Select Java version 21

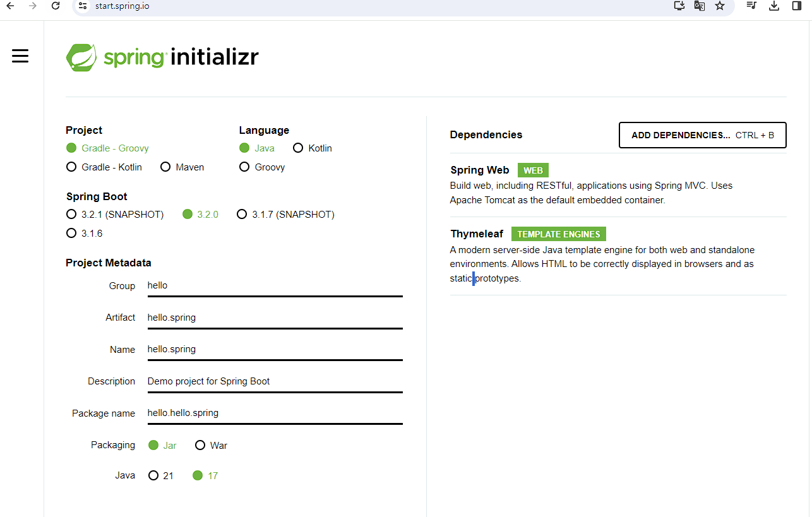(160, 476)
